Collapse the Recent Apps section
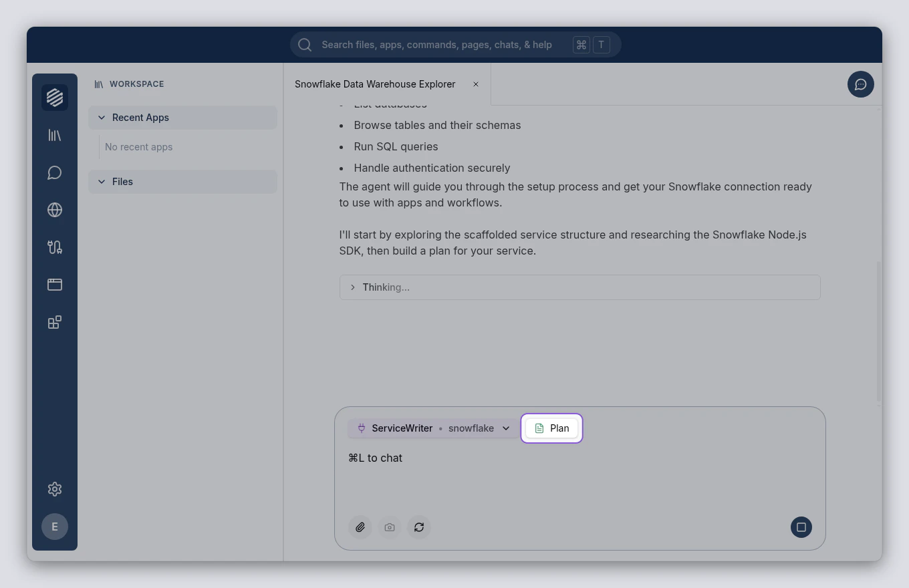909x588 pixels. coord(182,118)
